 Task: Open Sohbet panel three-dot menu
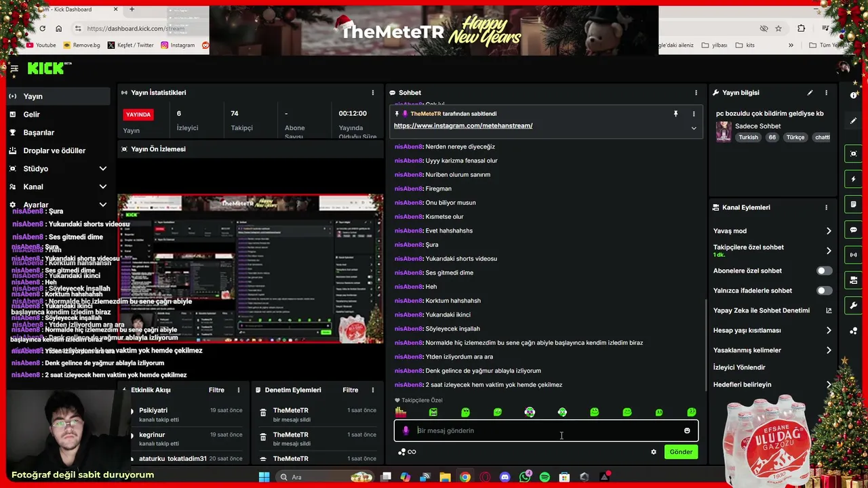pyautogui.click(x=696, y=92)
